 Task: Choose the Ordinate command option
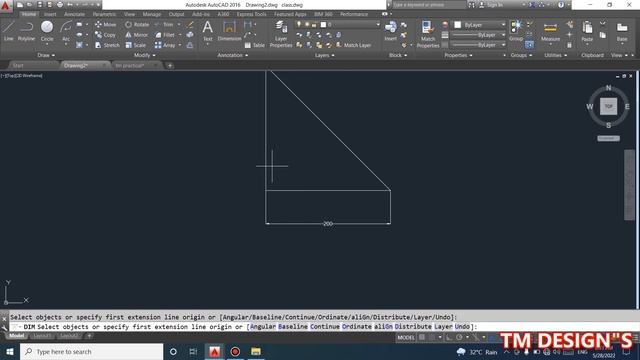tap(357, 327)
